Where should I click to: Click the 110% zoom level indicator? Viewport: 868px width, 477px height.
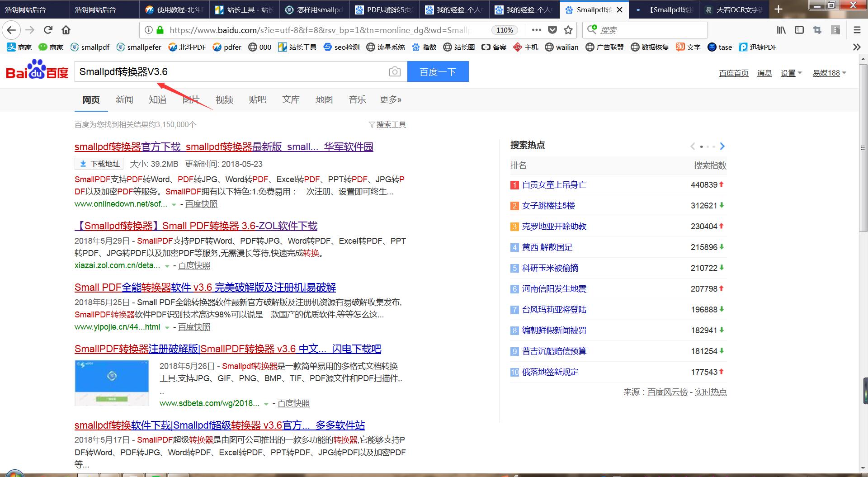point(505,30)
